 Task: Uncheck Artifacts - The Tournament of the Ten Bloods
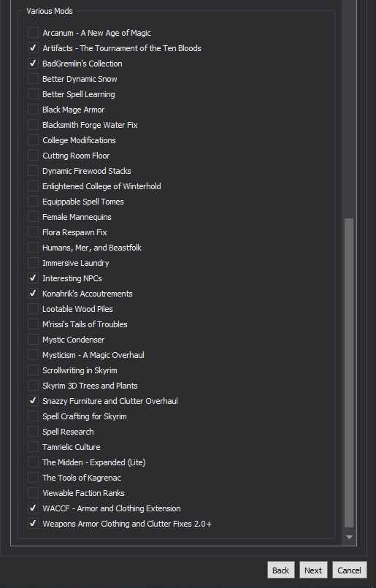point(33,48)
